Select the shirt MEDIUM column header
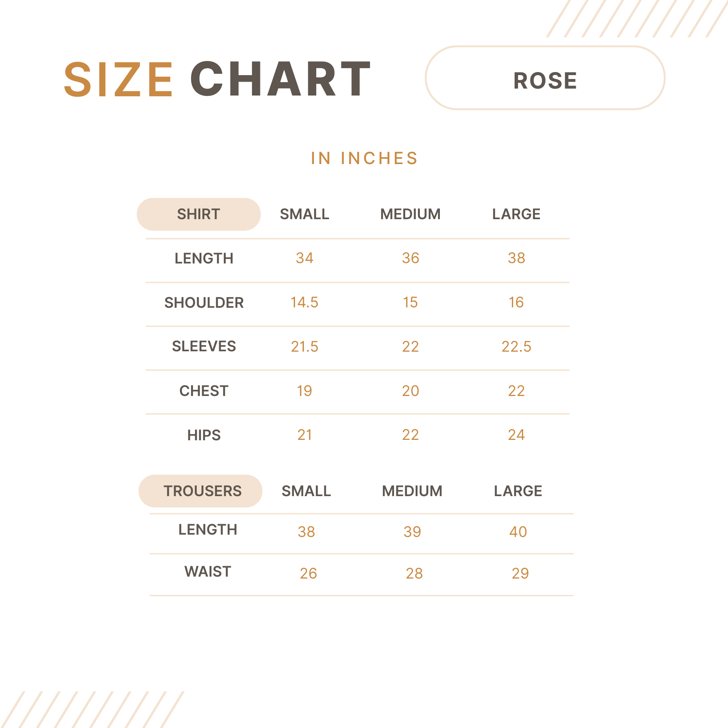Screen dimensions: 728x728 tap(410, 214)
